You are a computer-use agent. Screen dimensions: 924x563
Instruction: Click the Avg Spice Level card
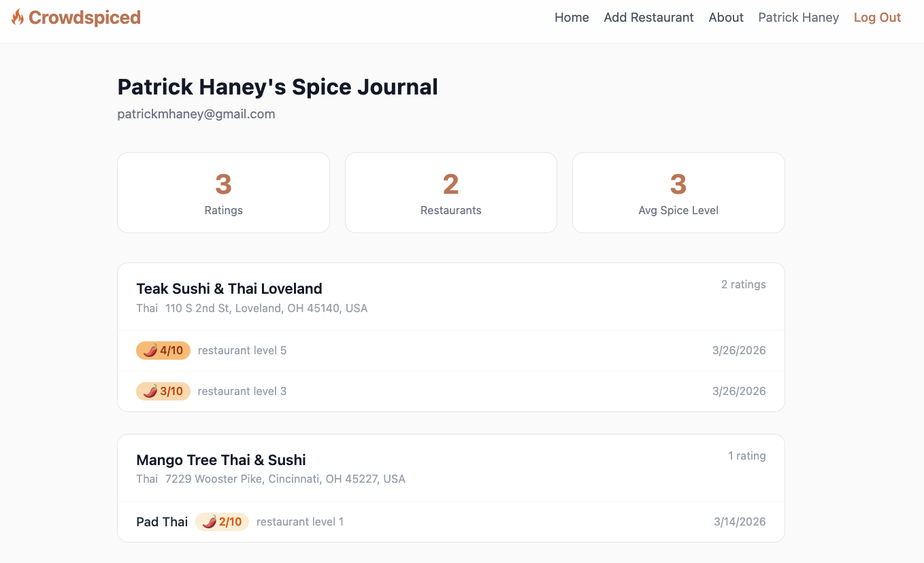[678, 192]
